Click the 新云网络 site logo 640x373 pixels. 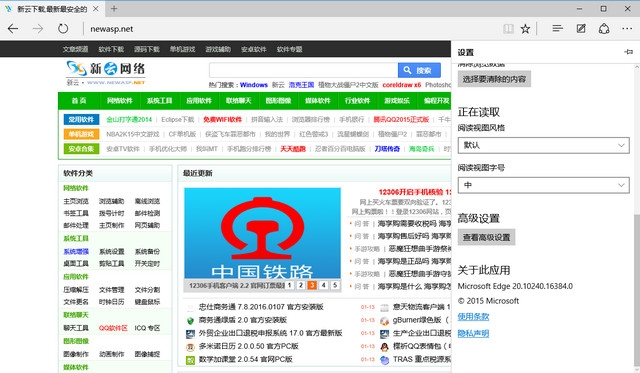pos(106,73)
